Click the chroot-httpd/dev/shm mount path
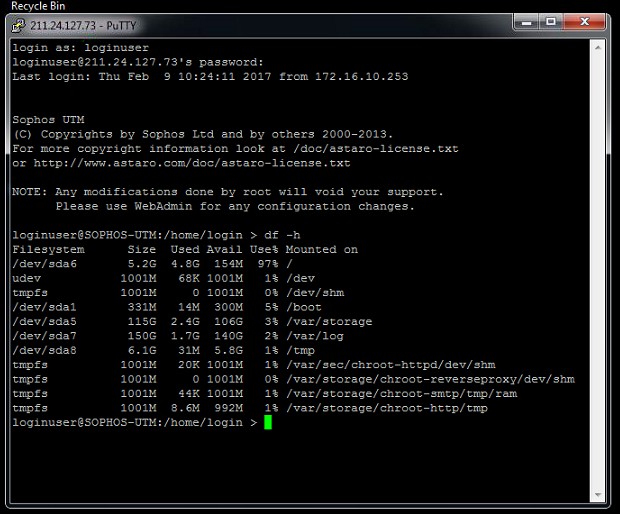The image size is (620, 514). pos(391,365)
